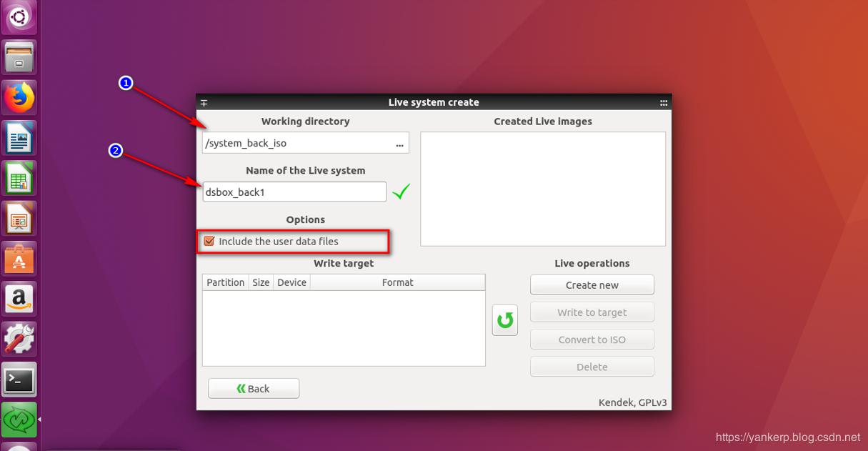Click the Create new button
The height and width of the screenshot is (451, 868).
click(x=592, y=284)
